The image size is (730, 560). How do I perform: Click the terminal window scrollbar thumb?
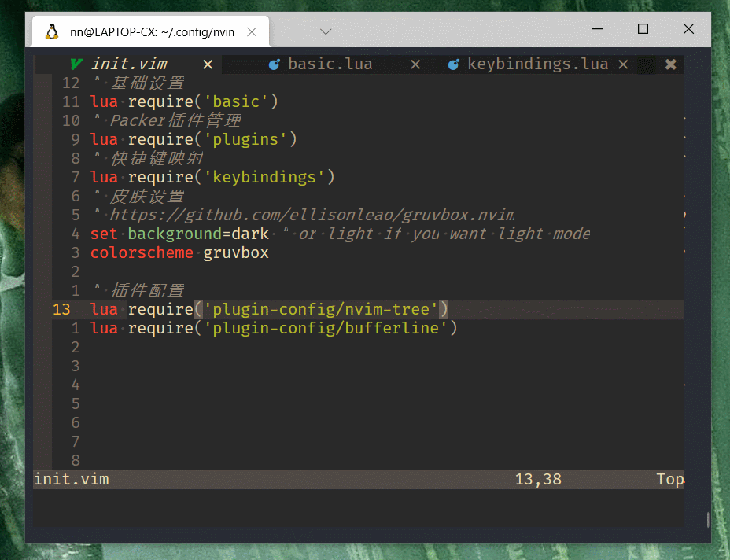[708, 520]
